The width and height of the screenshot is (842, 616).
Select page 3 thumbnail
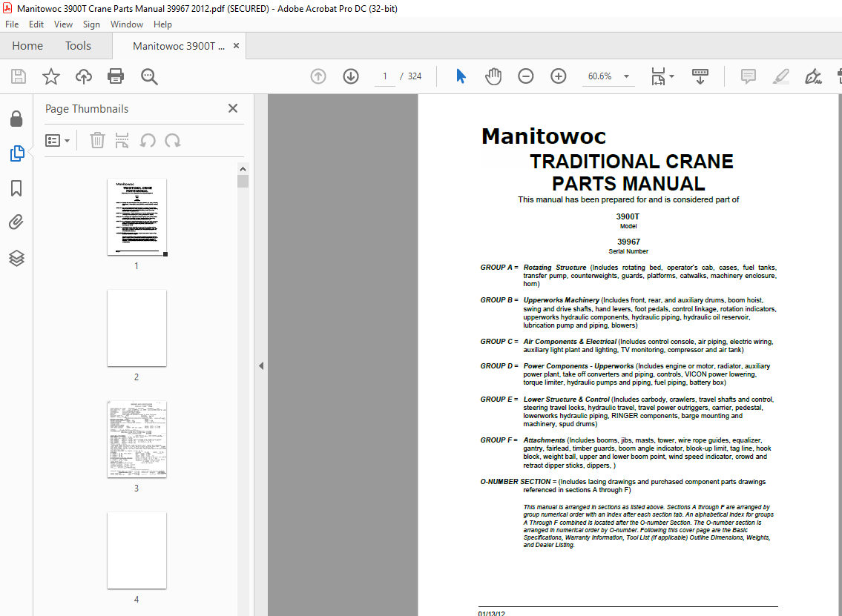tap(137, 439)
